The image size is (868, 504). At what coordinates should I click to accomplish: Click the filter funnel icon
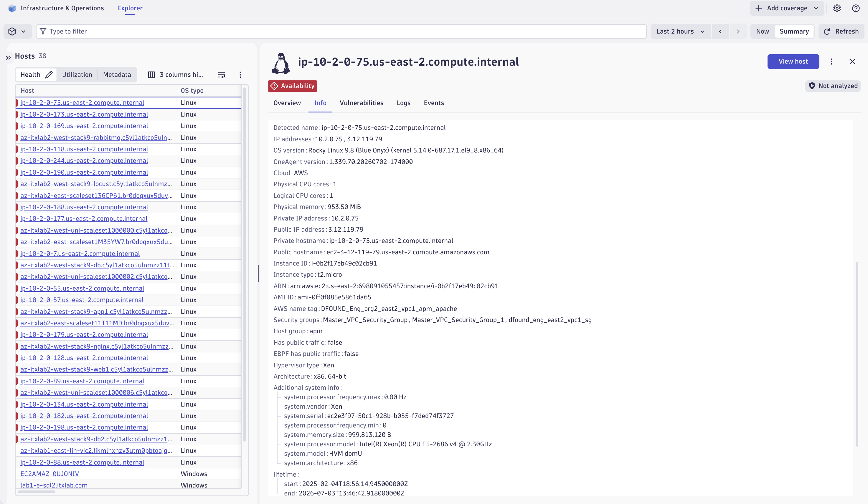43,31
